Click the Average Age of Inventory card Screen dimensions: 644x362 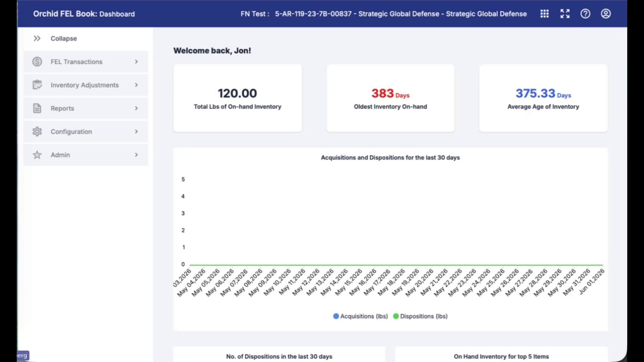click(543, 98)
